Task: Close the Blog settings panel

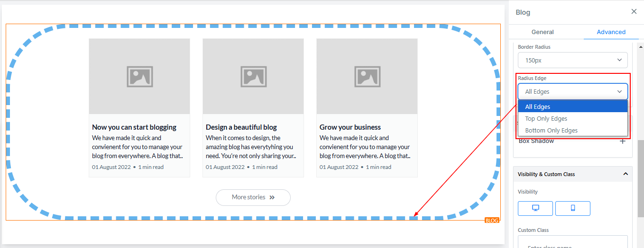Action: pos(634,12)
